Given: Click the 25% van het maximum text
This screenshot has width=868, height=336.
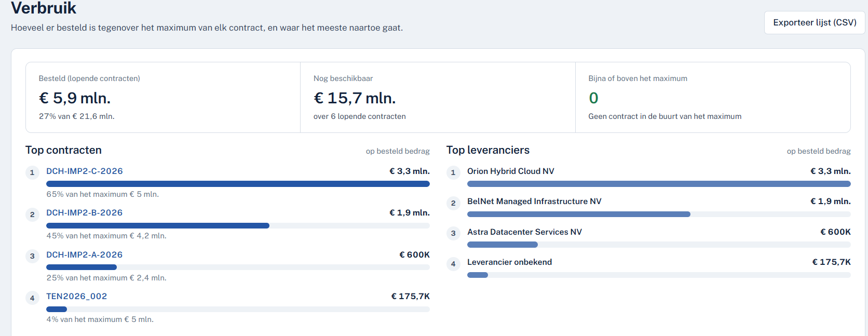Looking at the screenshot, I should click(x=106, y=278).
